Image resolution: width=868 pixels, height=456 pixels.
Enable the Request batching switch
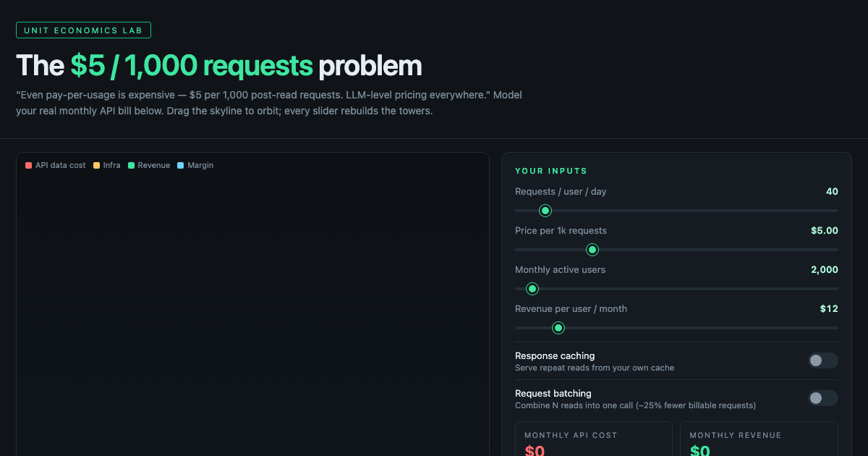823,398
